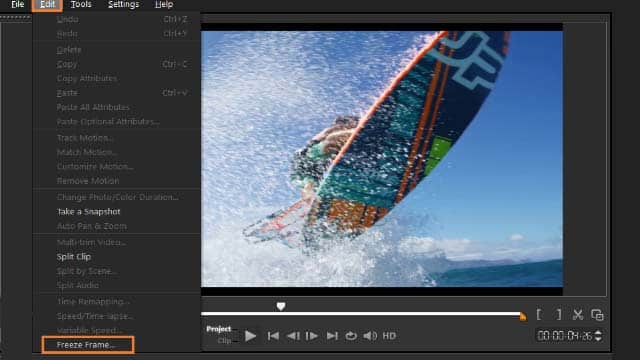The height and width of the screenshot is (360, 640).
Task: Step forward one frame with Next icon
Action: pos(312,336)
